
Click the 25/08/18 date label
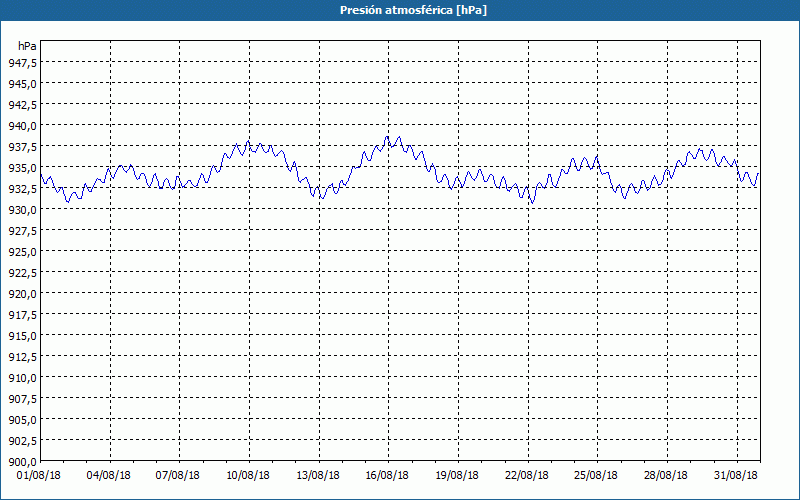tap(596, 475)
